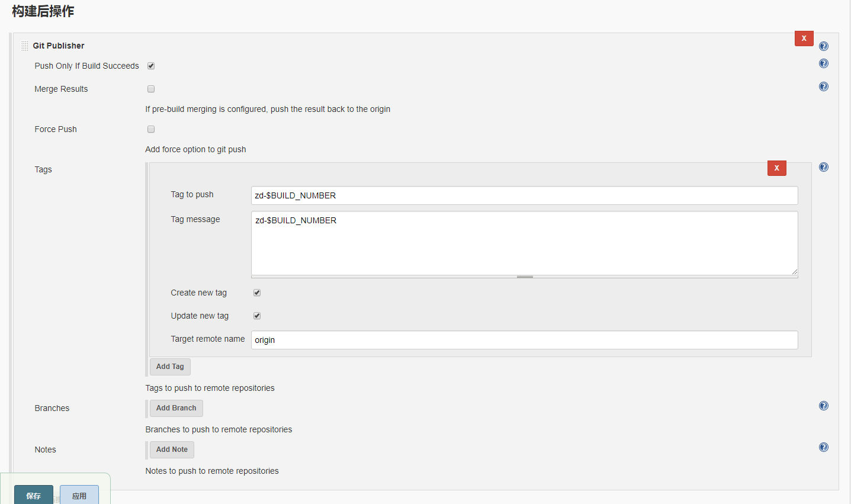Click 'Notes to push to remote repositories' text
The image size is (851, 504).
click(x=212, y=471)
